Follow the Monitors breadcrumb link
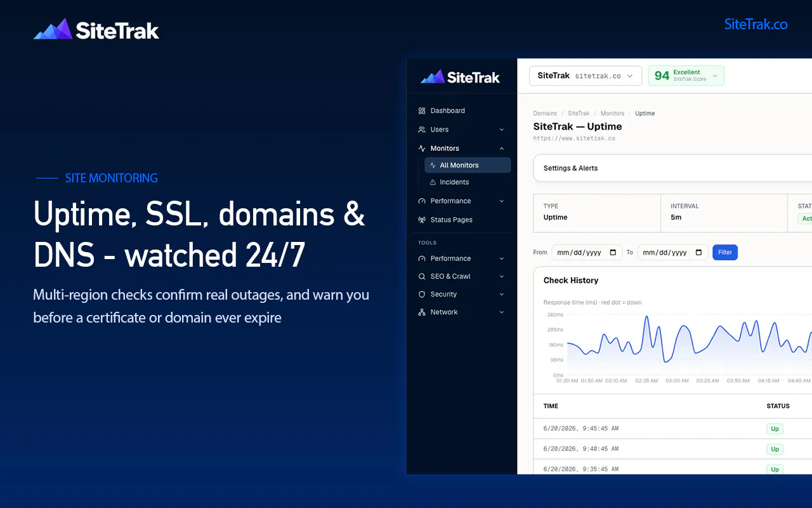Screen dimensions: 812x508 [x=612, y=114]
